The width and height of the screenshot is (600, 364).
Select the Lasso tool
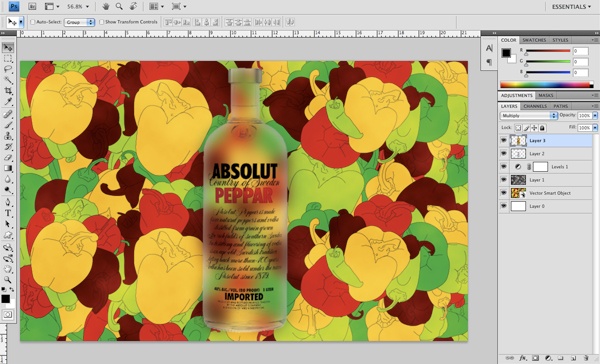(8, 69)
